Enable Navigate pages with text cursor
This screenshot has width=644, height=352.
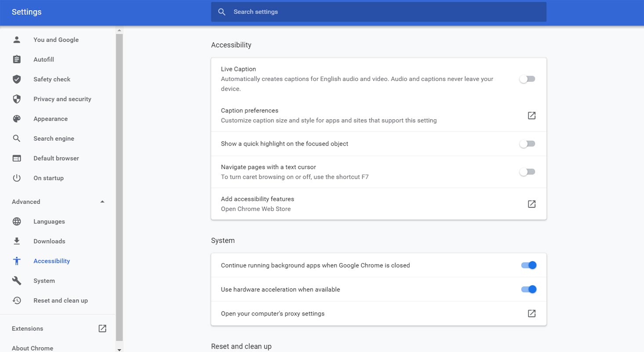click(x=527, y=172)
